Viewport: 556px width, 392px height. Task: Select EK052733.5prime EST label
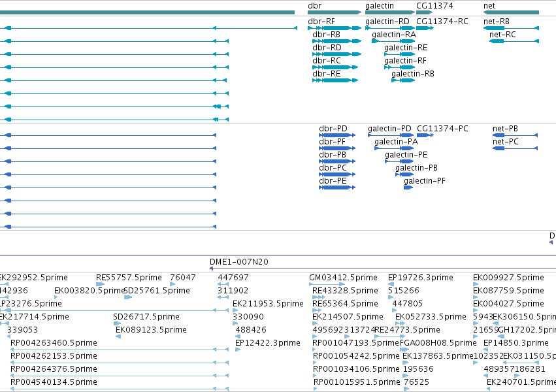[431, 317]
